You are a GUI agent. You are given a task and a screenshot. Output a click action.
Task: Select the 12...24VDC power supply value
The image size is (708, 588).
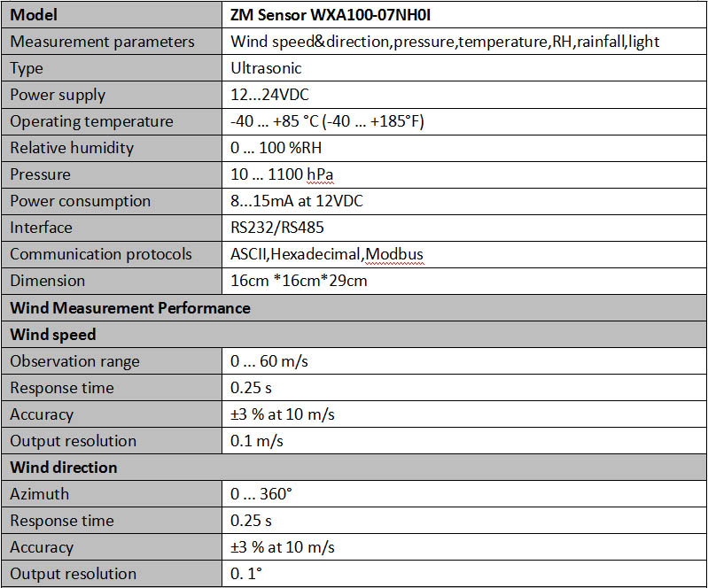(x=269, y=95)
